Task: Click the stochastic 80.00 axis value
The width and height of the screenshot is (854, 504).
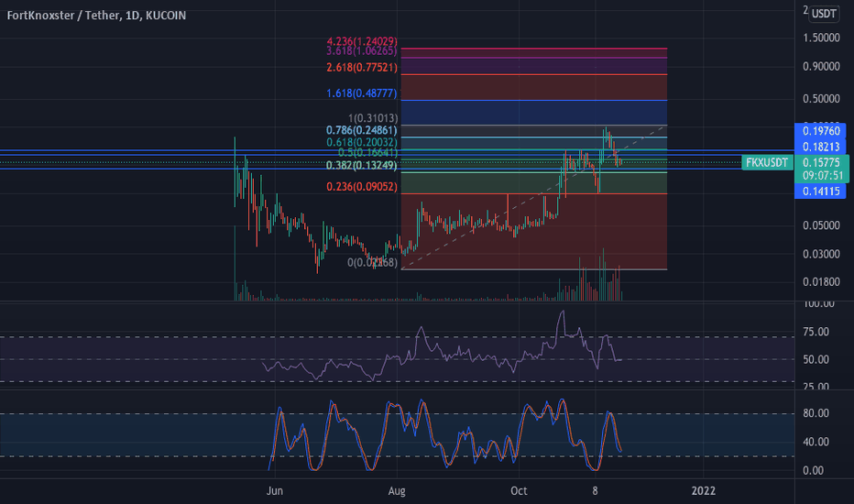Action: click(x=816, y=413)
